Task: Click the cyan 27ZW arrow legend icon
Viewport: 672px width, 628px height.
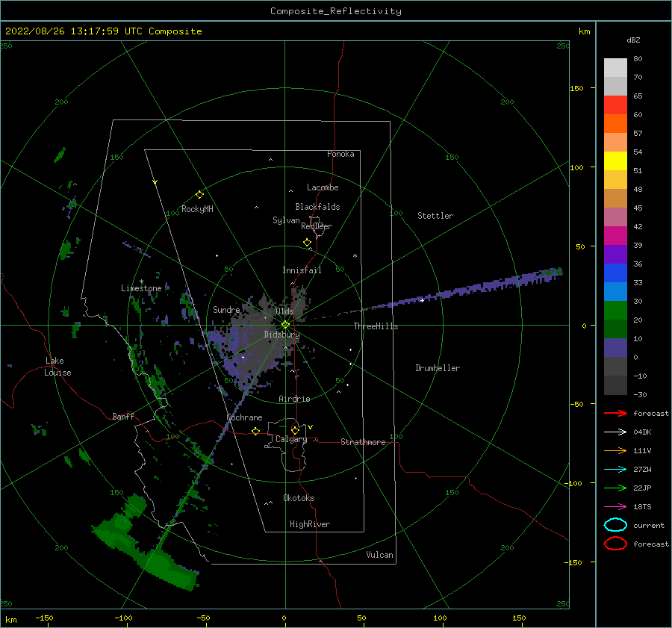Action: coord(615,470)
